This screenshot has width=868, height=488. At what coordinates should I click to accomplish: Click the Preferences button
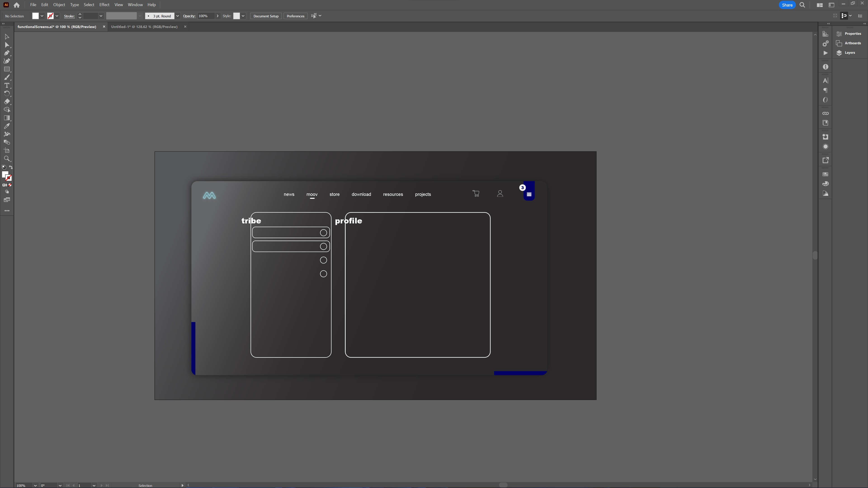point(296,16)
